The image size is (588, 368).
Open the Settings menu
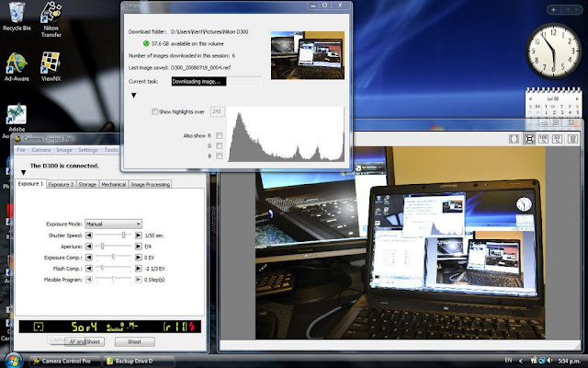click(88, 150)
